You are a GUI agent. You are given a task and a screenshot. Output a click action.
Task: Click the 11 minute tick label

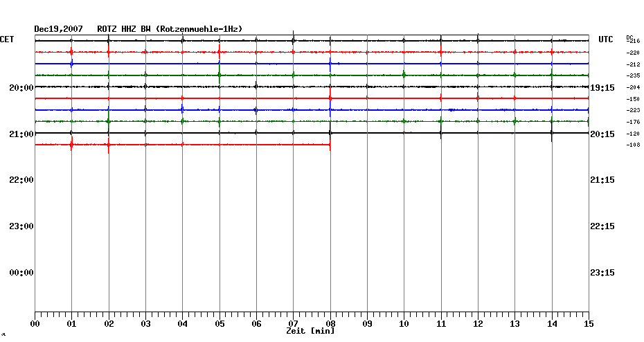coord(441,324)
